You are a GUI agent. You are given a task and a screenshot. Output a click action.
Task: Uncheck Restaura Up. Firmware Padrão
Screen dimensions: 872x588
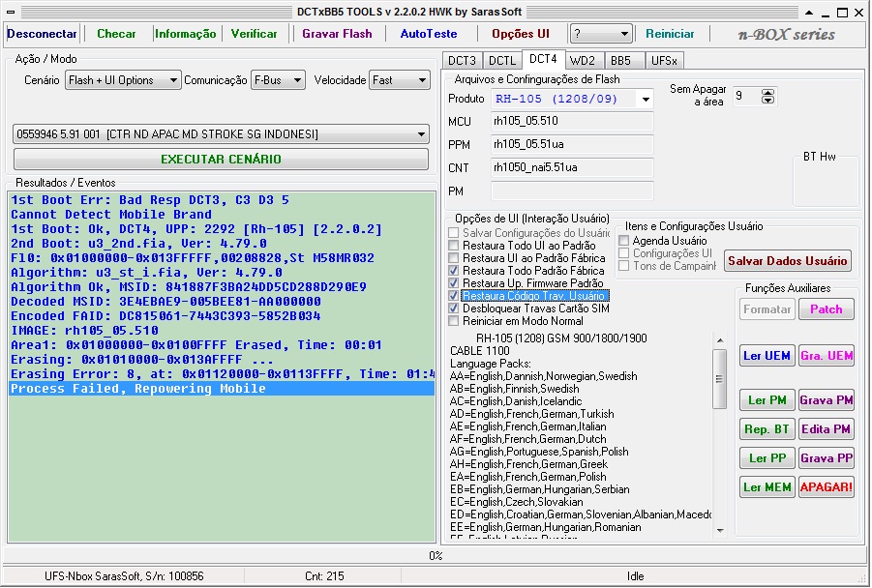click(x=454, y=283)
